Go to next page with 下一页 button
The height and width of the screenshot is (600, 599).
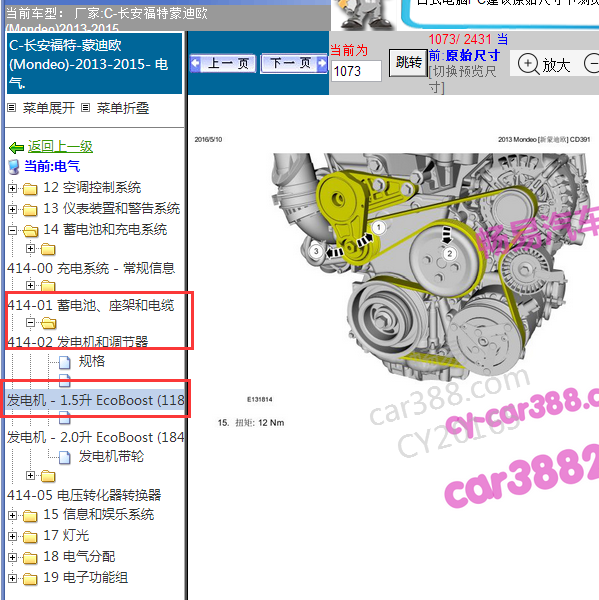294,63
